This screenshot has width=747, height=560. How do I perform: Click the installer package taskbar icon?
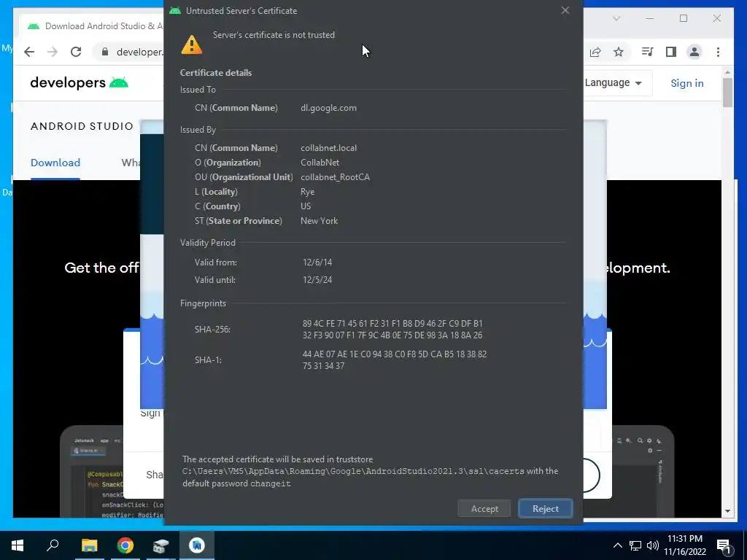[161, 545]
